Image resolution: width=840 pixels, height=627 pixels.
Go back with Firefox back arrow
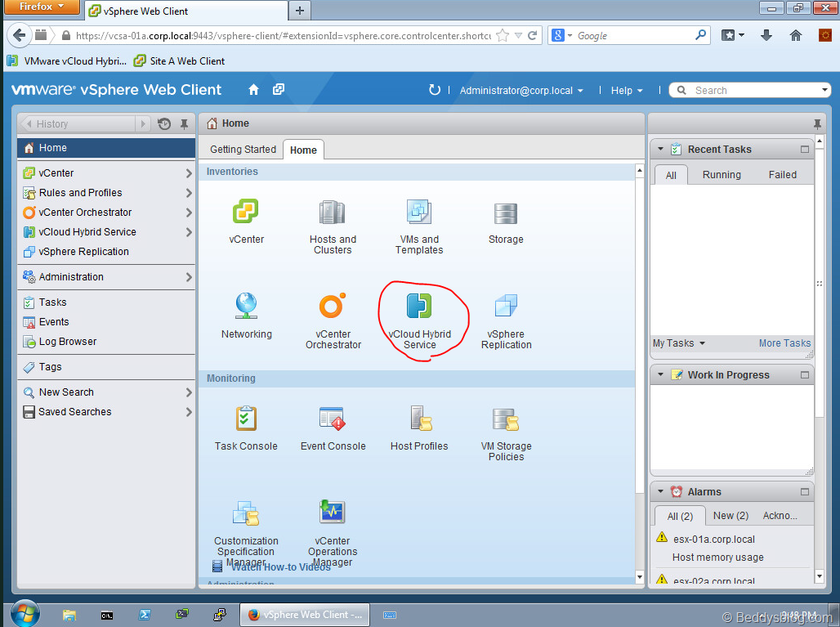(x=20, y=35)
